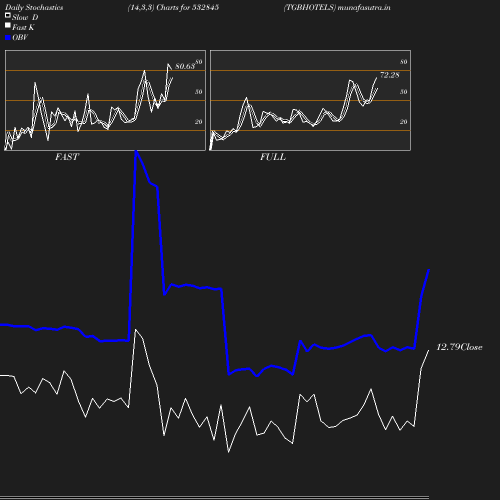Click the 'FULL' chart caption
Viewport: 500px width, 500px height.
point(273,157)
